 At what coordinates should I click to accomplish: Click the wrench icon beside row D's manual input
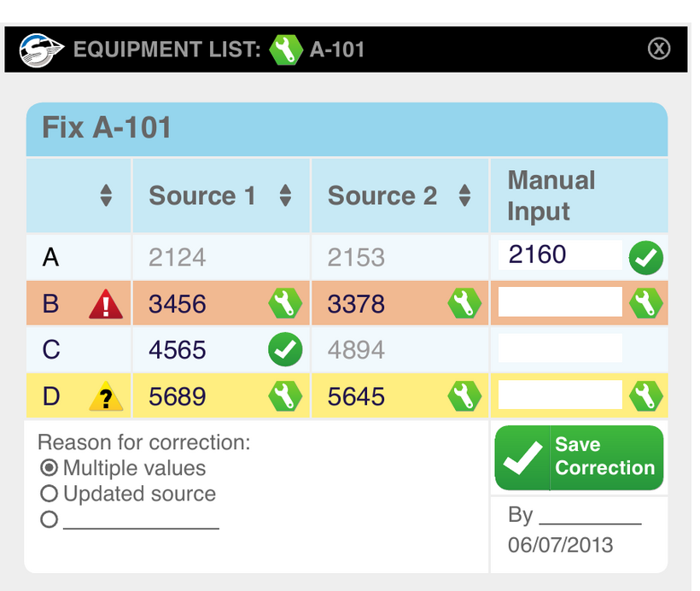coord(646,395)
